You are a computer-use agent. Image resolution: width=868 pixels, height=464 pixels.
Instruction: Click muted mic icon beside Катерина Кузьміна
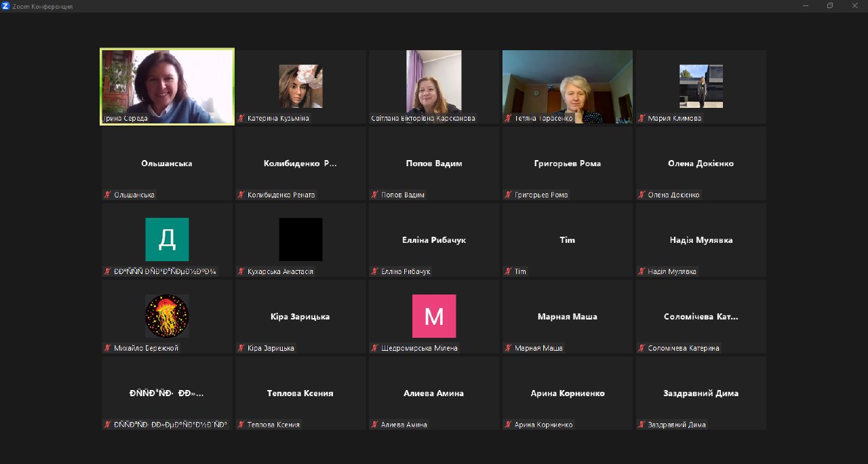click(x=241, y=118)
